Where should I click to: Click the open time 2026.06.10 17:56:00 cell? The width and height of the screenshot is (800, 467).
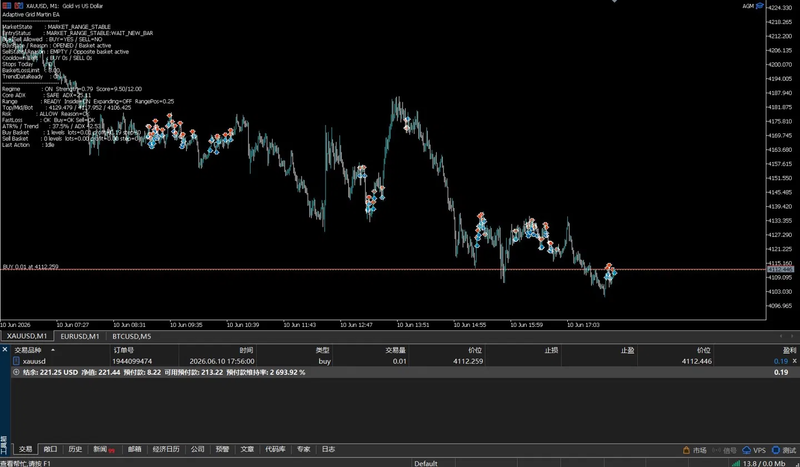tap(222, 361)
